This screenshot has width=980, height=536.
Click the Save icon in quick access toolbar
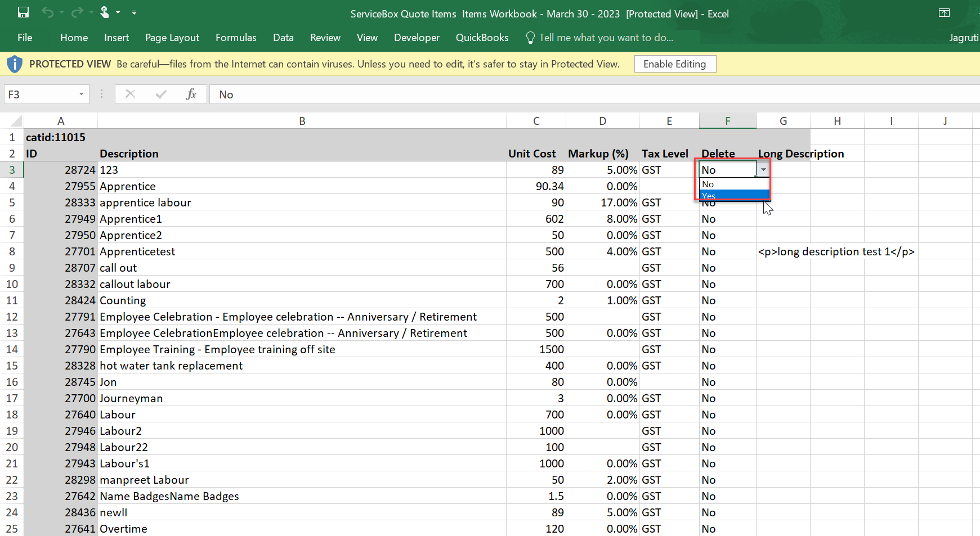pyautogui.click(x=23, y=12)
